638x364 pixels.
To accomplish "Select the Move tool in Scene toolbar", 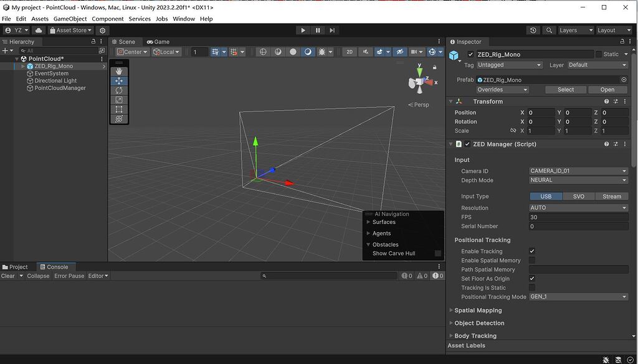I will tap(118, 80).
